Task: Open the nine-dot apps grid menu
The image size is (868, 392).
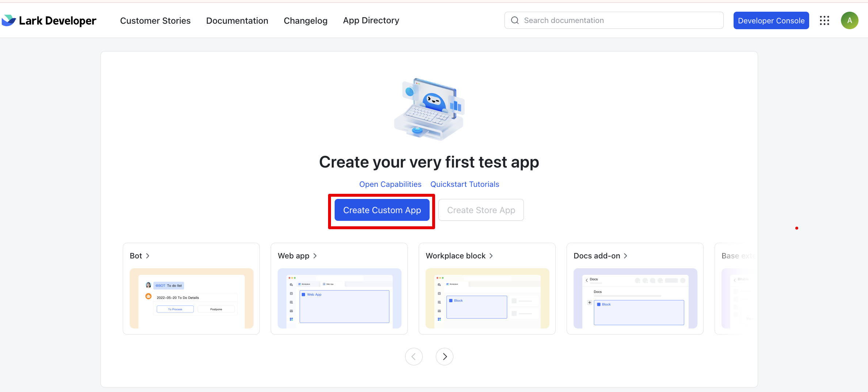Action: pyautogui.click(x=824, y=20)
